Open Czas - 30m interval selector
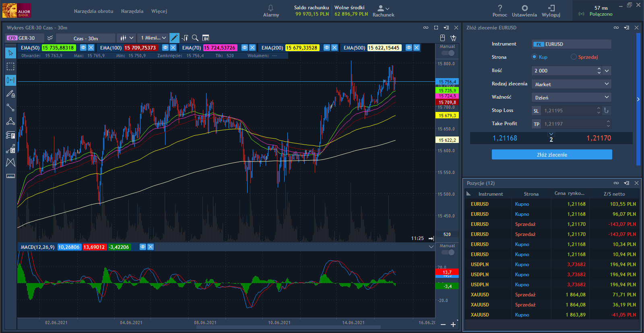The image size is (644, 333). [x=85, y=38]
